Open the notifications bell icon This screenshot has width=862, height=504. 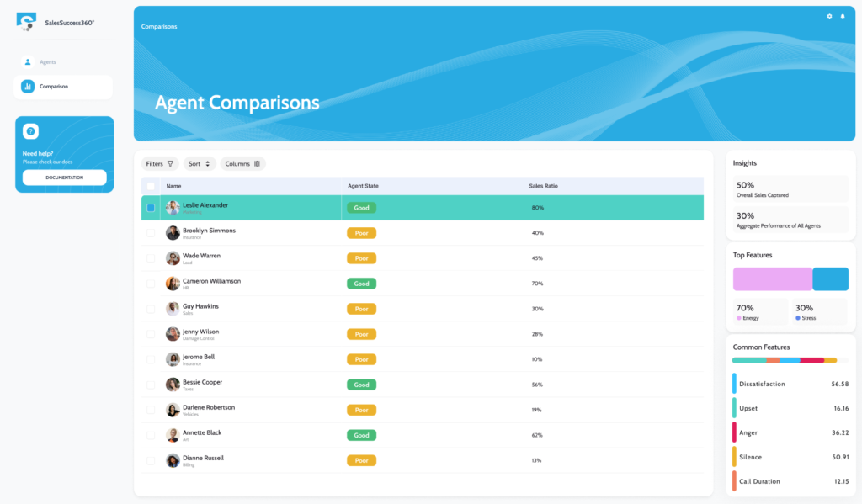(x=843, y=17)
